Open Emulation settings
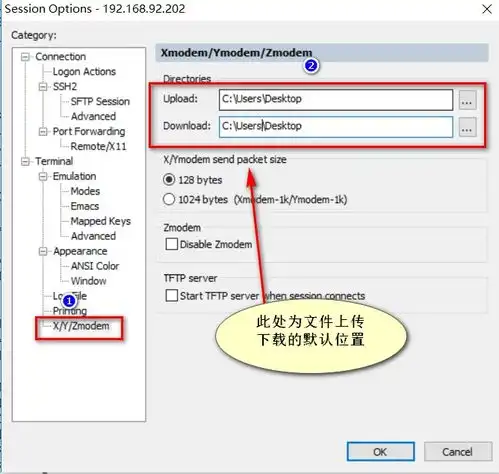This screenshot has height=474, width=499. pos(74,176)
